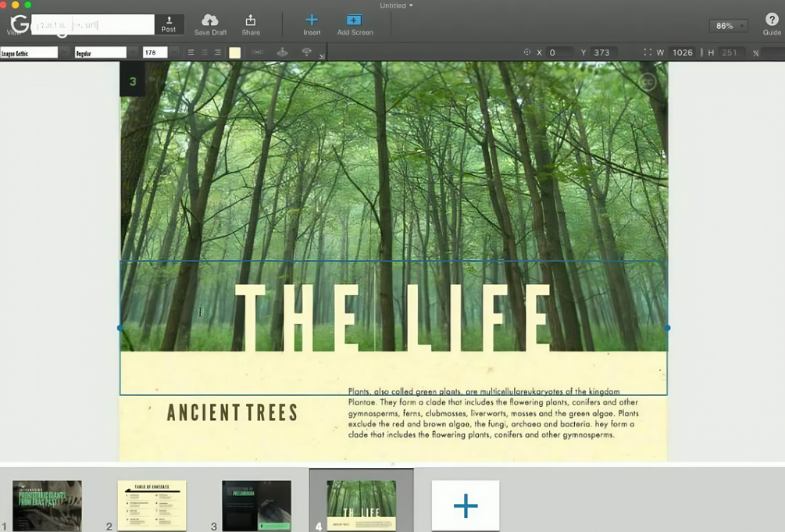Click the Y position field showing 373
The width and height of the screenshot is (785, 532).
pos(604,52)
